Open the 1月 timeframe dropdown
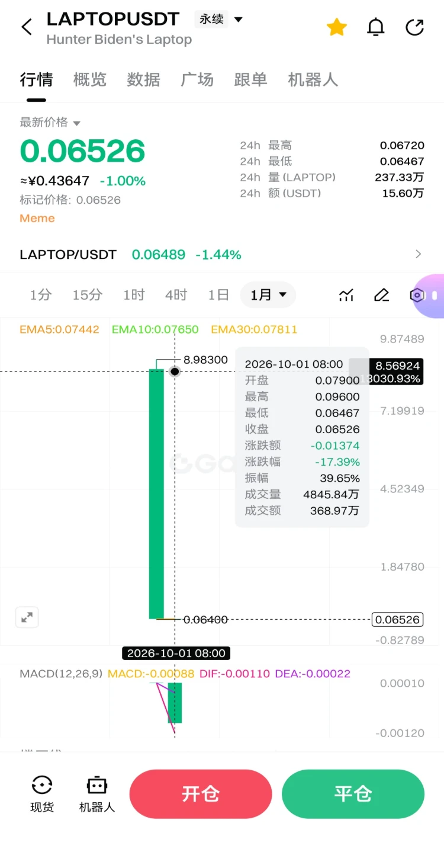444x868 pixels. click(268, 294)
